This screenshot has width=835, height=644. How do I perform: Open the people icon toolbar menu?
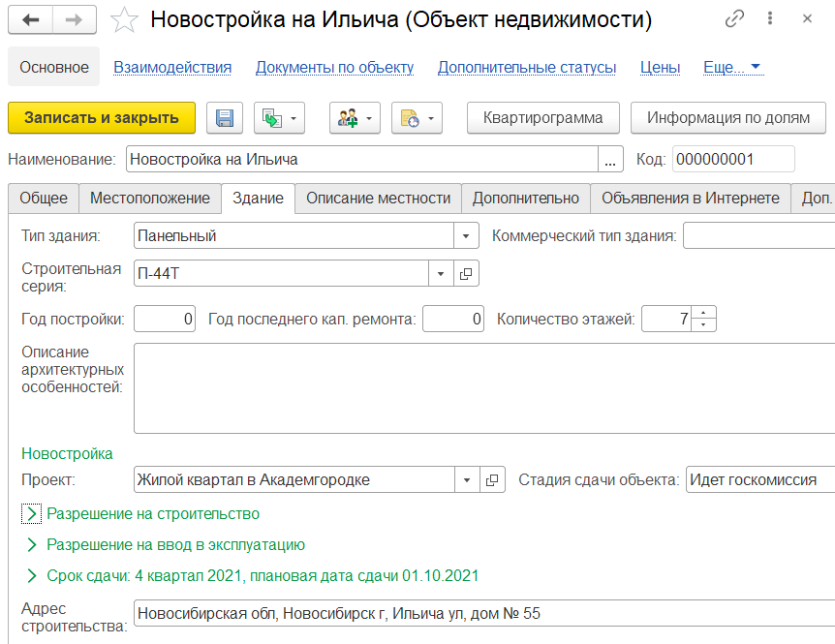pyautogui.click(x=355, y=118)
